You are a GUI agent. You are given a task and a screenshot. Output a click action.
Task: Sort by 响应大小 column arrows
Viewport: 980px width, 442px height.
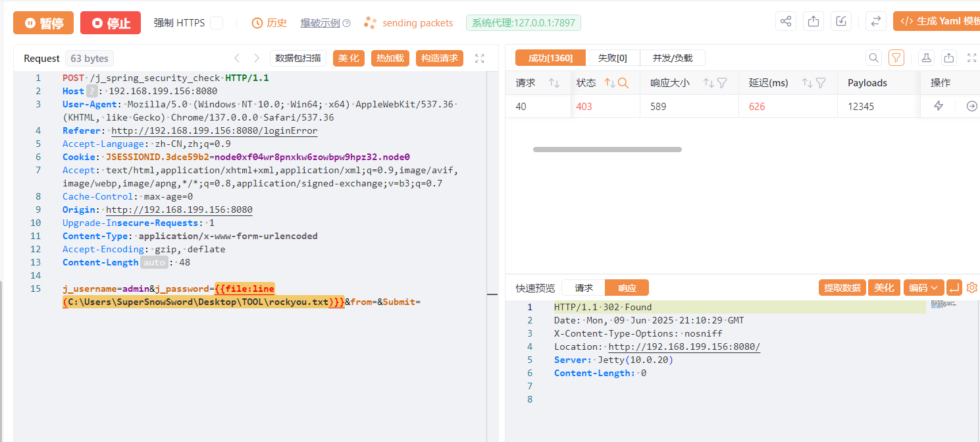pyautogui.click(x=709, y=83)
